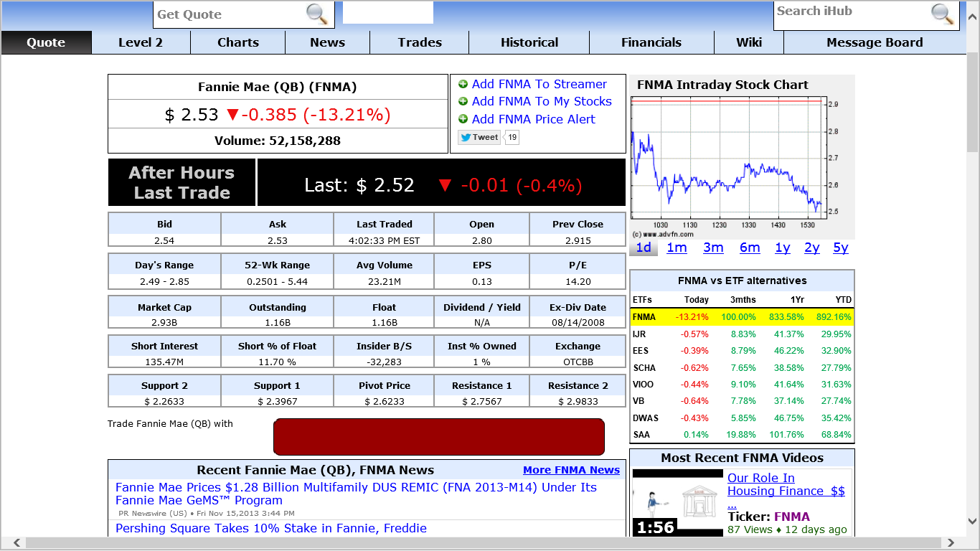This screenshot has height=551, width=980.
Task: Select the 5y chart range
Action: tap(841, 248)
